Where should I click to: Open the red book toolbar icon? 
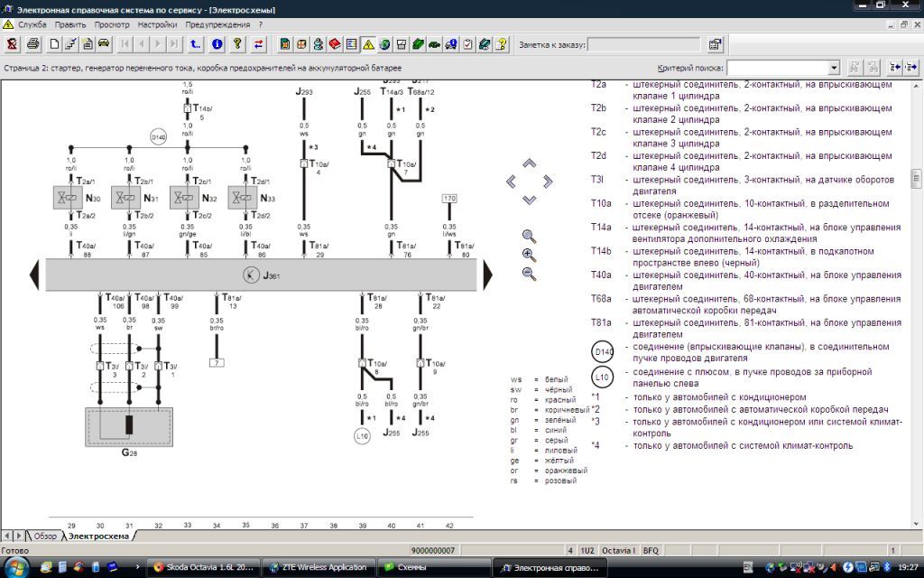coord(335,44)
